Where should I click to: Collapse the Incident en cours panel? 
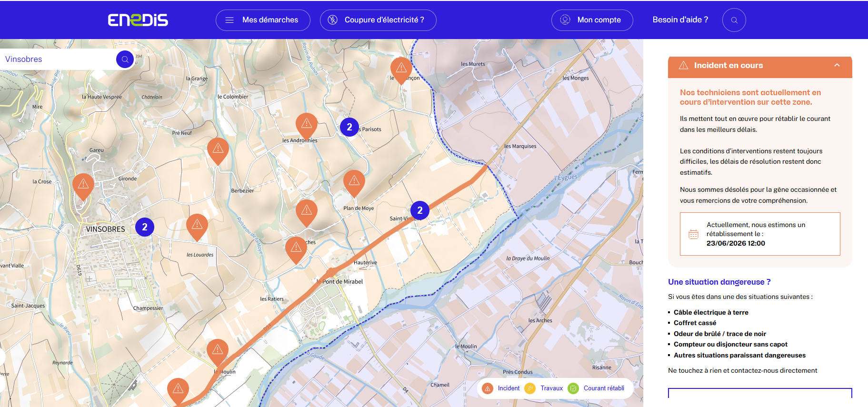pos(837,65)
